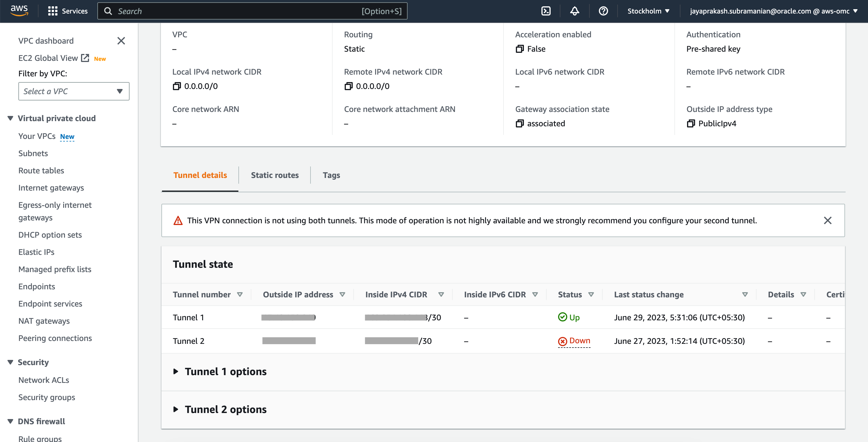Image resolution: width=868 pixels, height=442 pixels.
Task: Copy the gateway association state value
Action: pos(519,123)
